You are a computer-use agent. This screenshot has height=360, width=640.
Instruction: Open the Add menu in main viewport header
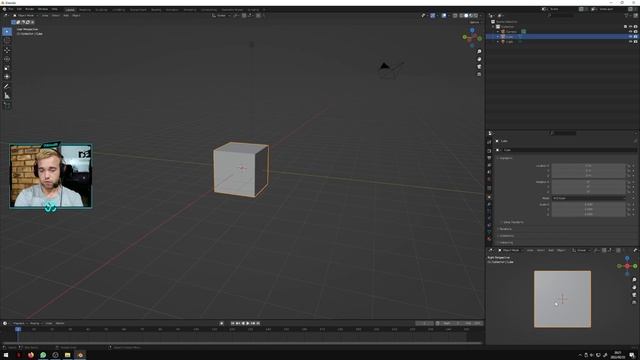[66, 16]
